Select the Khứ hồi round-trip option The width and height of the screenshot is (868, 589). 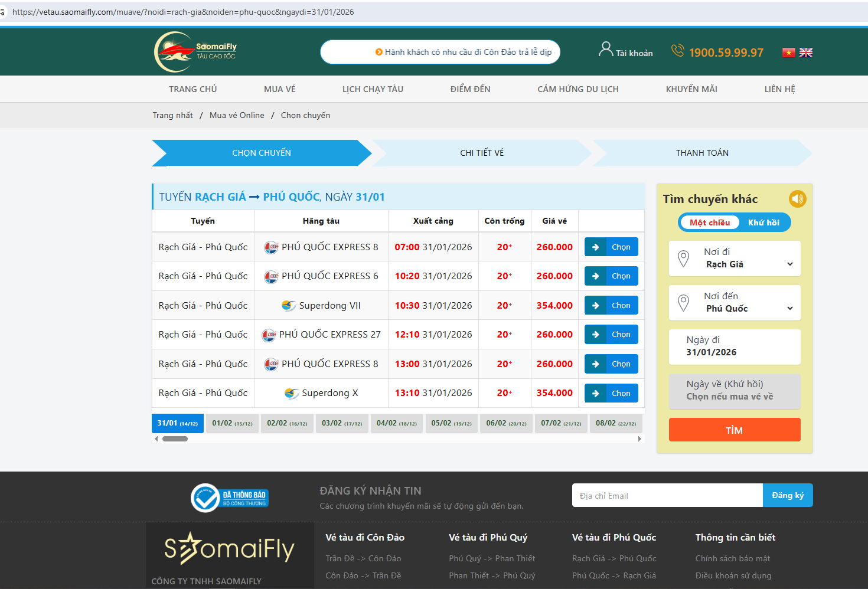click(x=763, y=222)
